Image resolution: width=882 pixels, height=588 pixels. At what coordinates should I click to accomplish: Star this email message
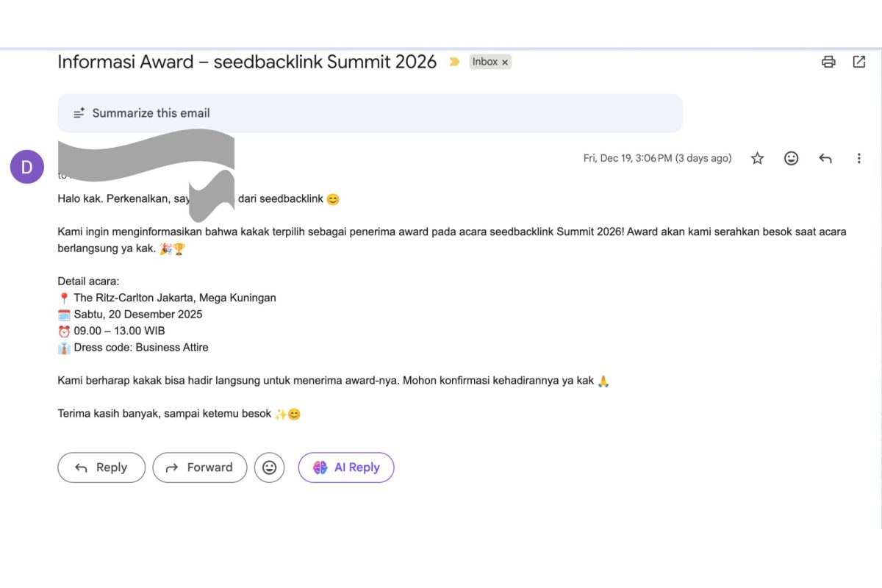(757, 158)
